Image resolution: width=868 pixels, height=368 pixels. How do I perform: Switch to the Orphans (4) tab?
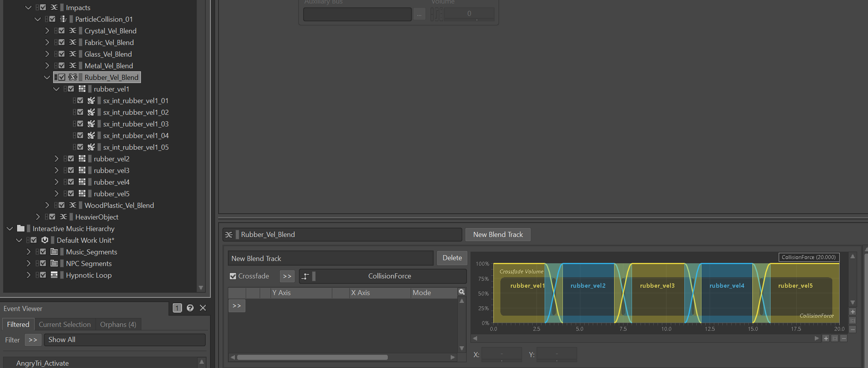118,324
